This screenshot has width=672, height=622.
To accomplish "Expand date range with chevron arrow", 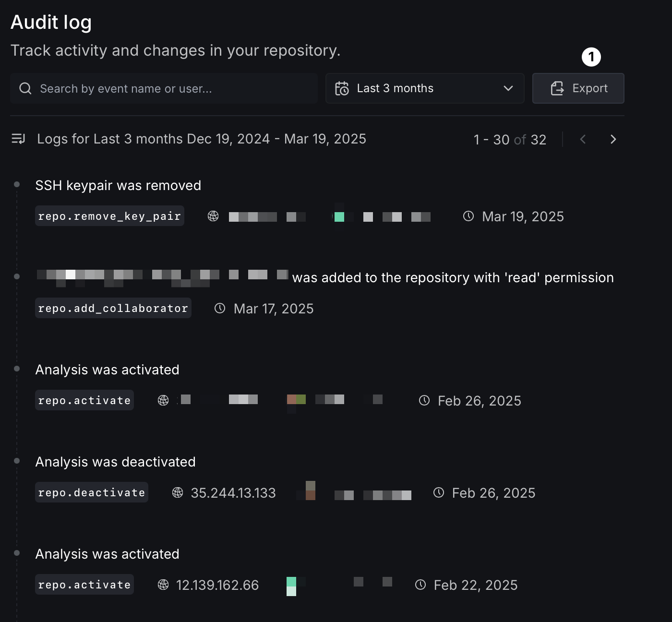I will pos(508,89).
